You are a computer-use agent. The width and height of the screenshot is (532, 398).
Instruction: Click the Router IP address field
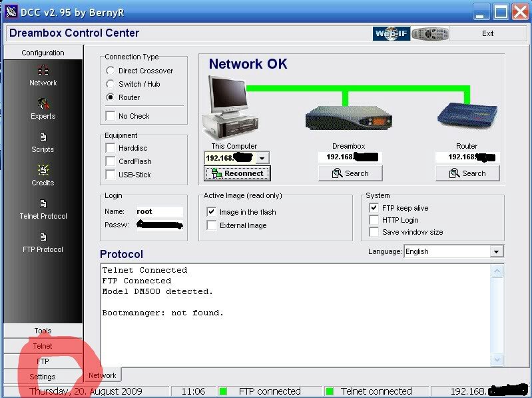467,157
